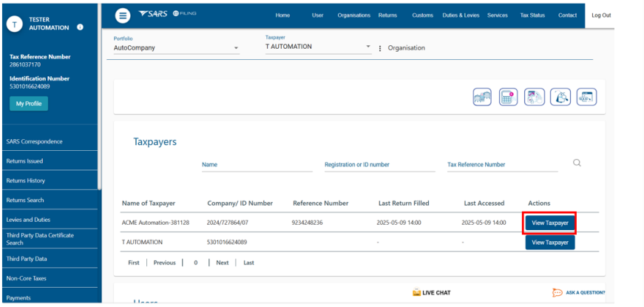Expand the Portfolio AutoCompany dropdown
Screen dimensions: 644x307
[x=237, y=48]
